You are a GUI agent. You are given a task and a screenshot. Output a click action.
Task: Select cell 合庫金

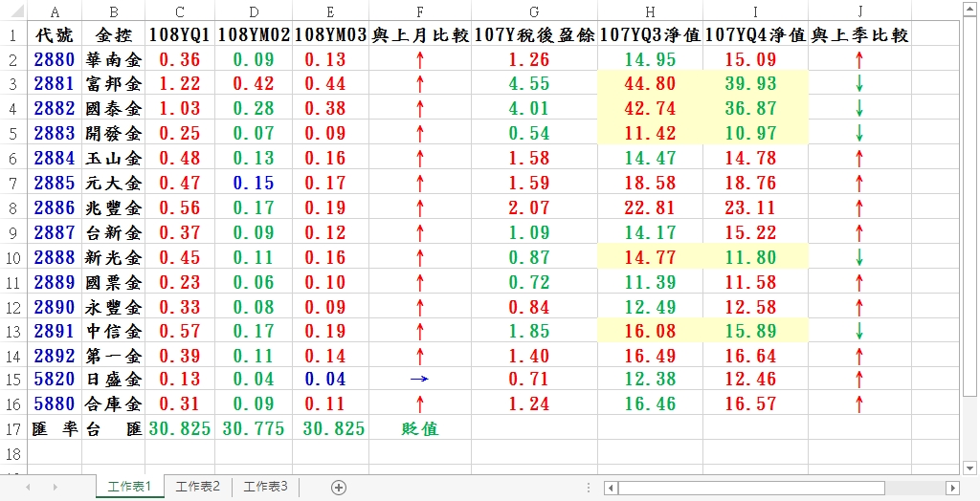[114, 404]
